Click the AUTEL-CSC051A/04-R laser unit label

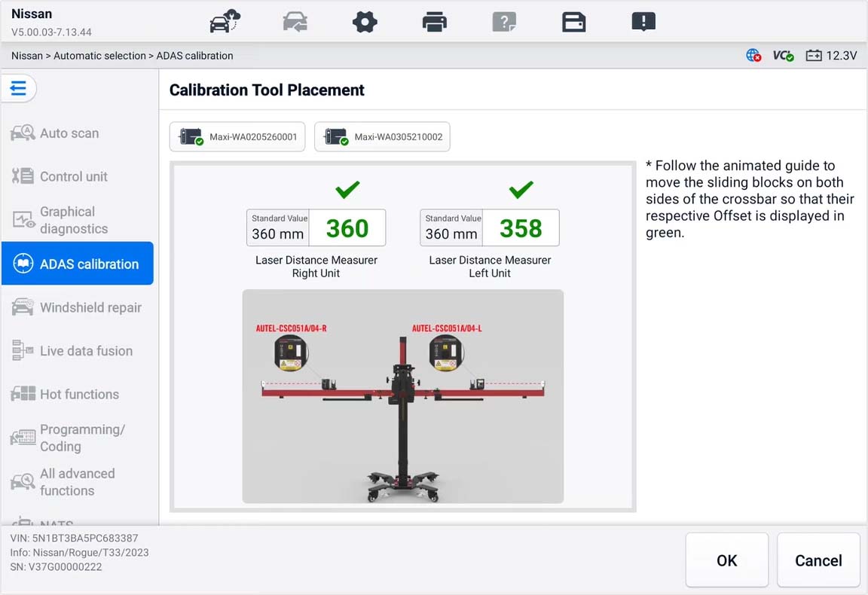click(x=291, y=328)
